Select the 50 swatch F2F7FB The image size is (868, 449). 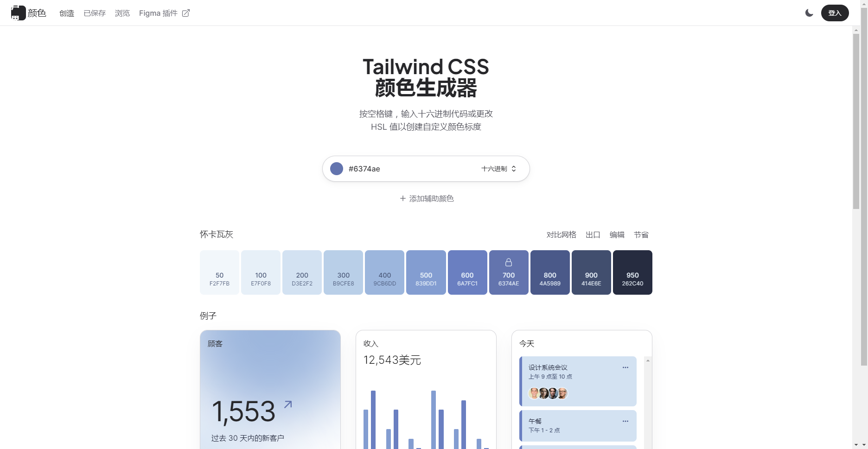point(219,272)
